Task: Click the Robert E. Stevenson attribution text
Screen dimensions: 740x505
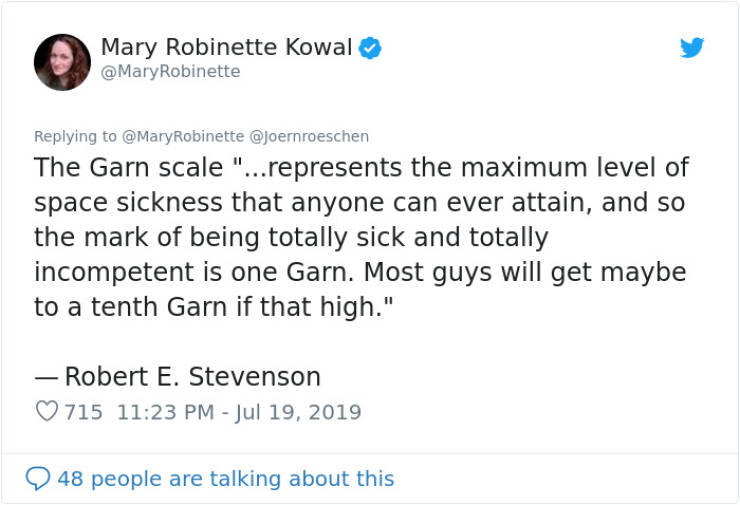Action: [x=177, y=377]
